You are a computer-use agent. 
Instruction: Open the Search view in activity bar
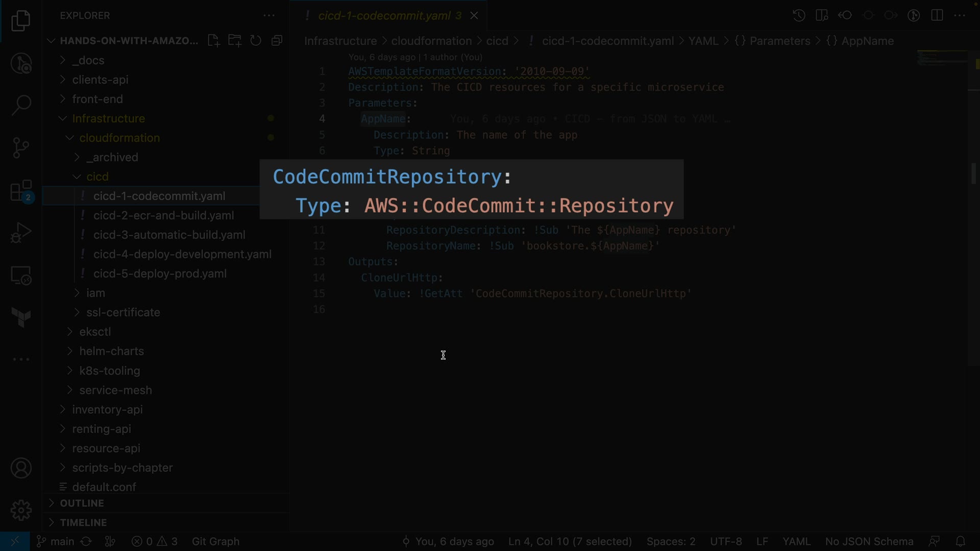[21, 106]
